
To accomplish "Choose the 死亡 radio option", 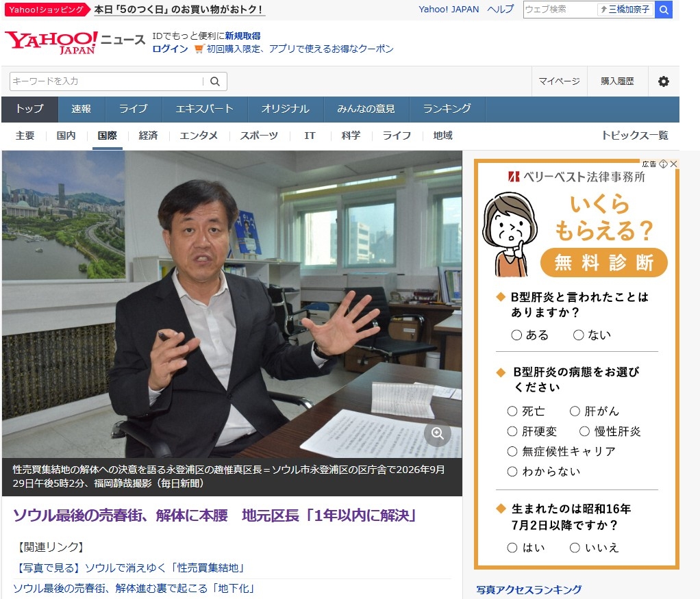I will coord(512,411).
